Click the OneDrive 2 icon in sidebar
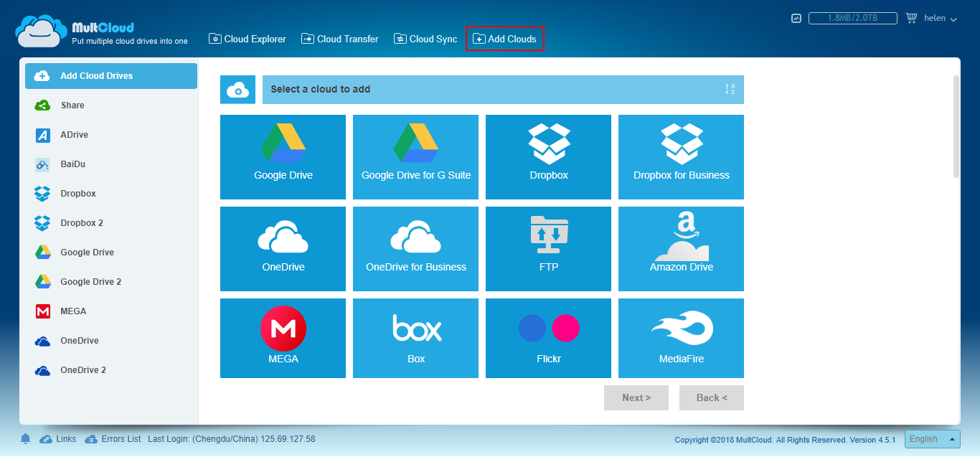 click(42, 370)
